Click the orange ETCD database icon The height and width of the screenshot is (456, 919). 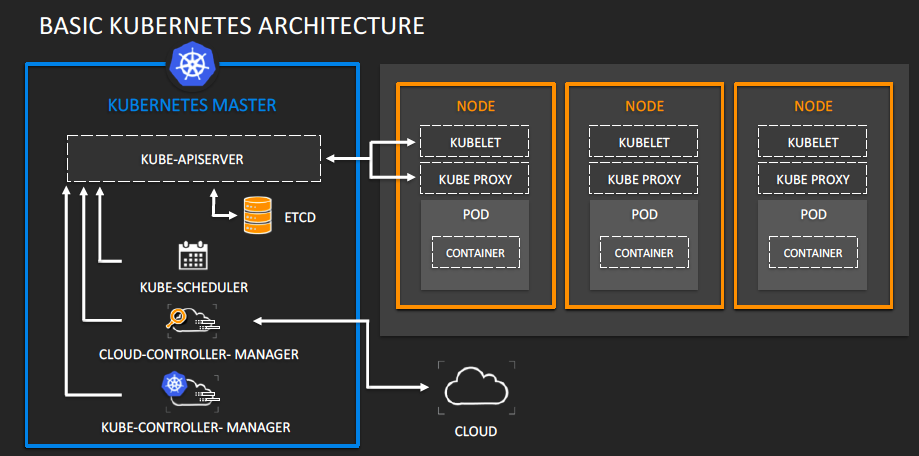(258, 215)
